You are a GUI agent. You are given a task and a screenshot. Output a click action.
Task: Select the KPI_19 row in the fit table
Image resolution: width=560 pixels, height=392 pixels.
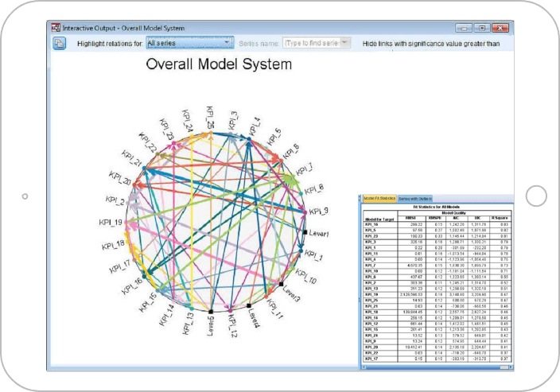[437, 294]
